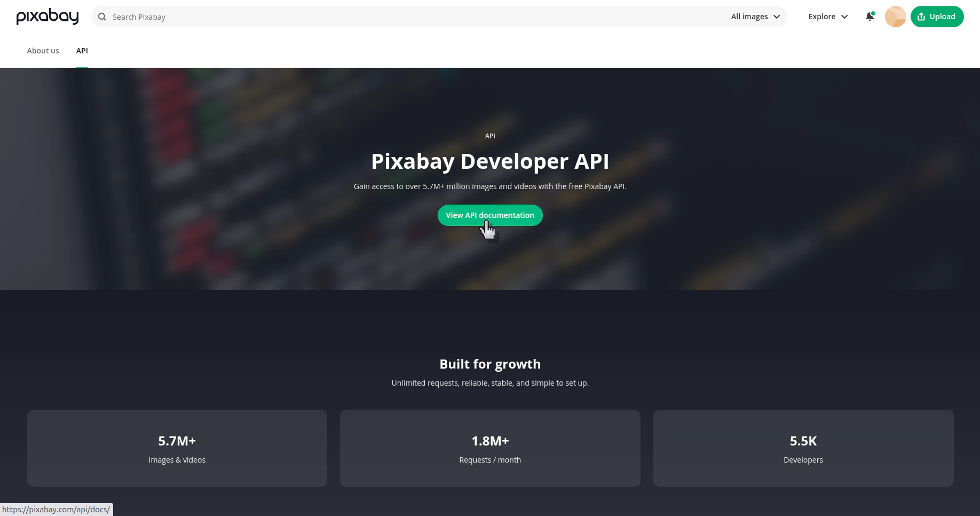Open the pixabay.com/api/docs link shown at bottom
The width and height of the screenshot is (980, 516).
(57, 509)
